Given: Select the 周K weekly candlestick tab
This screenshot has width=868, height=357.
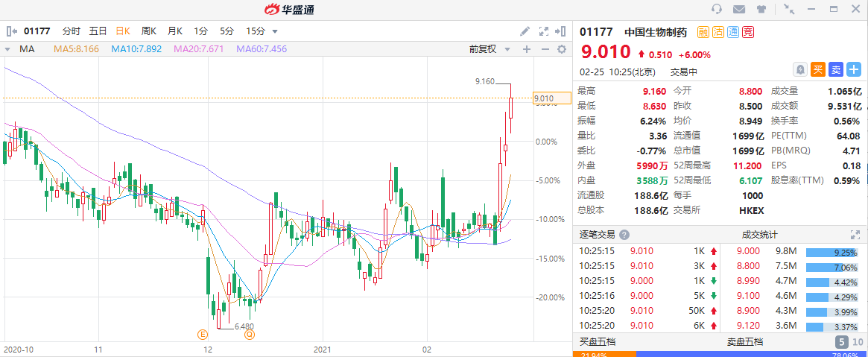Looking at the screenshot, I should [x=149, y=31].
